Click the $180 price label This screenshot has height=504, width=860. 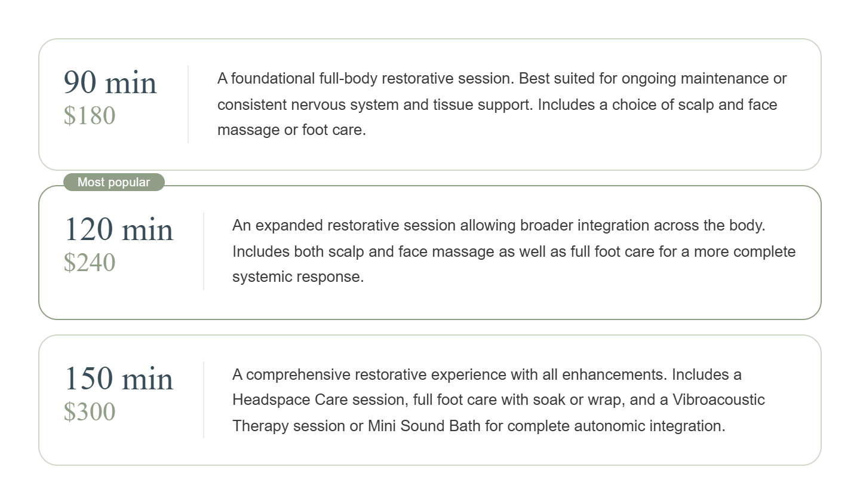tap(90, 115)
